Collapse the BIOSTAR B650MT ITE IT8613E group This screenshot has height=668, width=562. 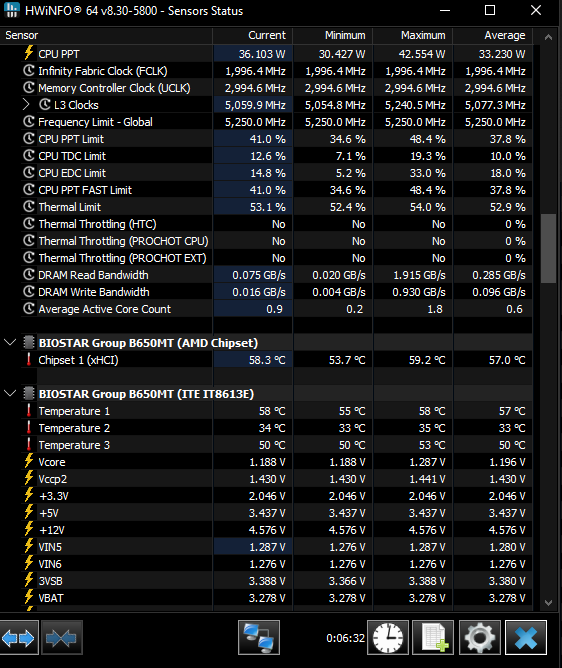(x=10, y=394)
